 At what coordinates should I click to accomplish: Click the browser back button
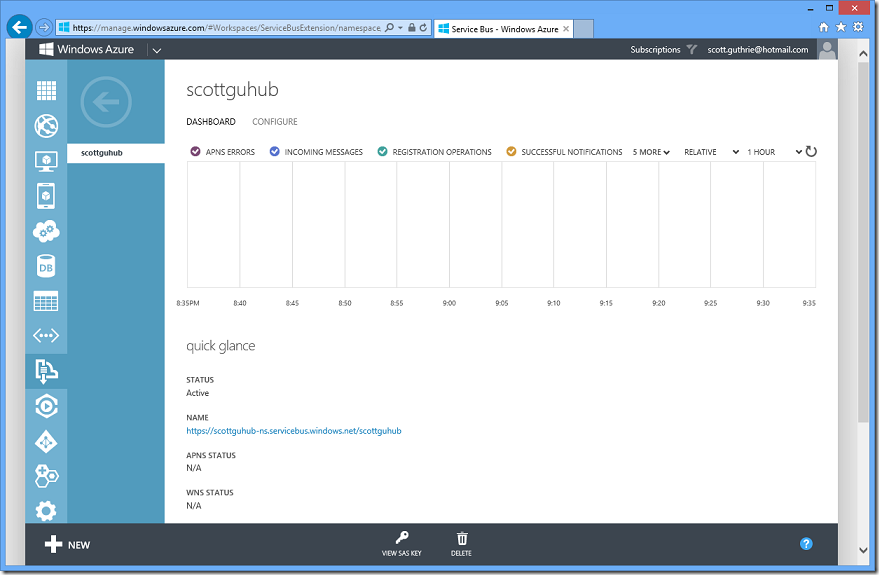pos(19,27)
